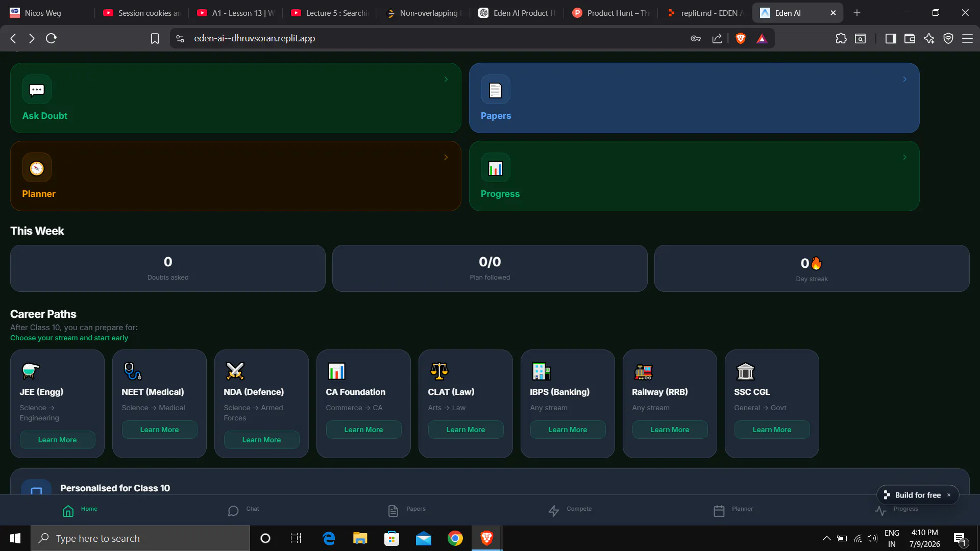Click Learn More under IBPS (Banking)
Image resolution: width=980 pixels, height=551 pixels.
pyautogui.click(x=568, y=430)
